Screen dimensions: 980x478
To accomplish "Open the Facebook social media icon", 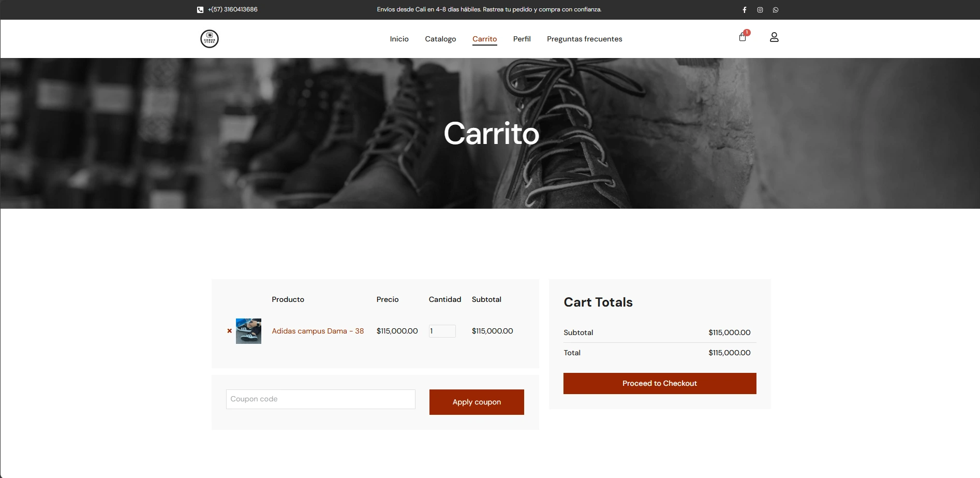I will click(x=744, y=9).
